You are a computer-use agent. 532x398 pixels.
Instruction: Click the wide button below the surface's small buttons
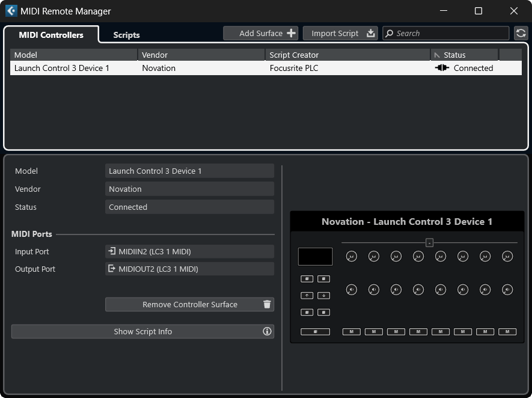(315, 332)
